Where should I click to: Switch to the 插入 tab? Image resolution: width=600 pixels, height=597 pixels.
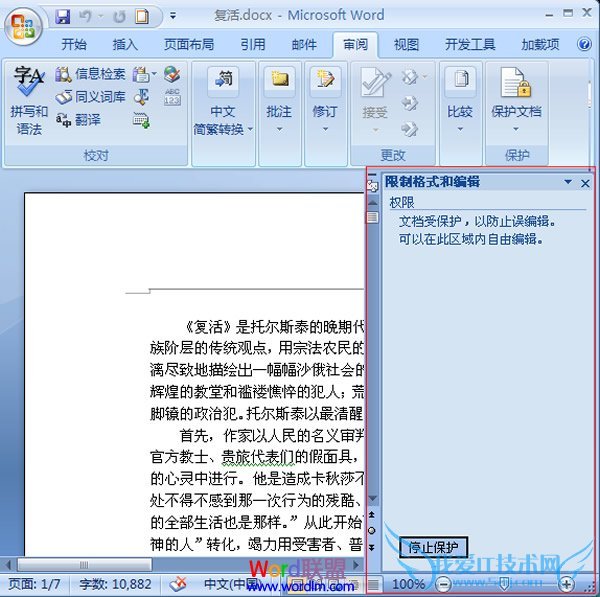tap(125, 44)
